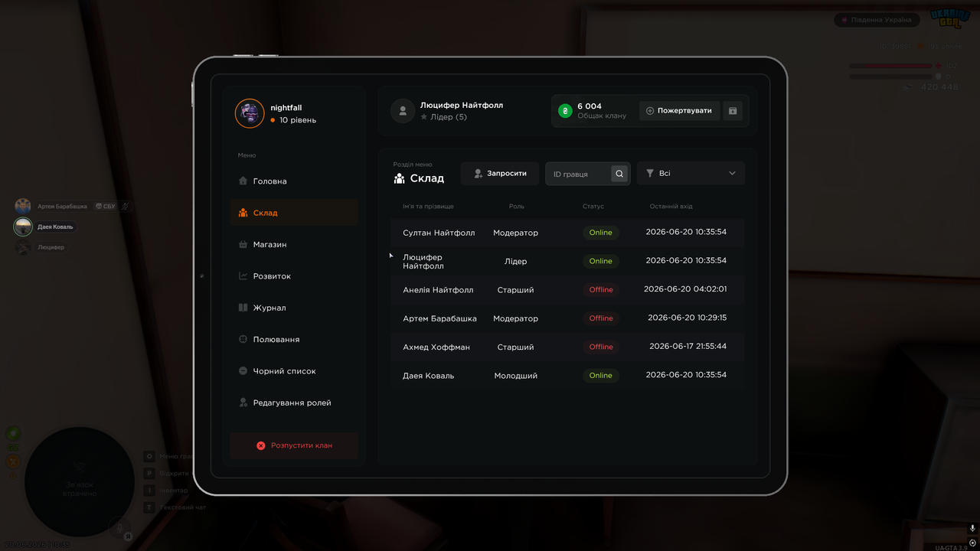Click the Пожертвувати donate button
Image resolution: width=980 pixels, height=551 pixels.
pos(680,111)
